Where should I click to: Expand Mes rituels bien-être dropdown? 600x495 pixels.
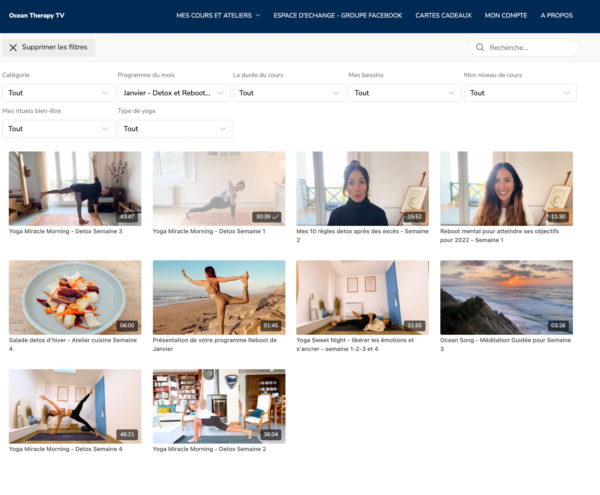[x=58, y=128]
